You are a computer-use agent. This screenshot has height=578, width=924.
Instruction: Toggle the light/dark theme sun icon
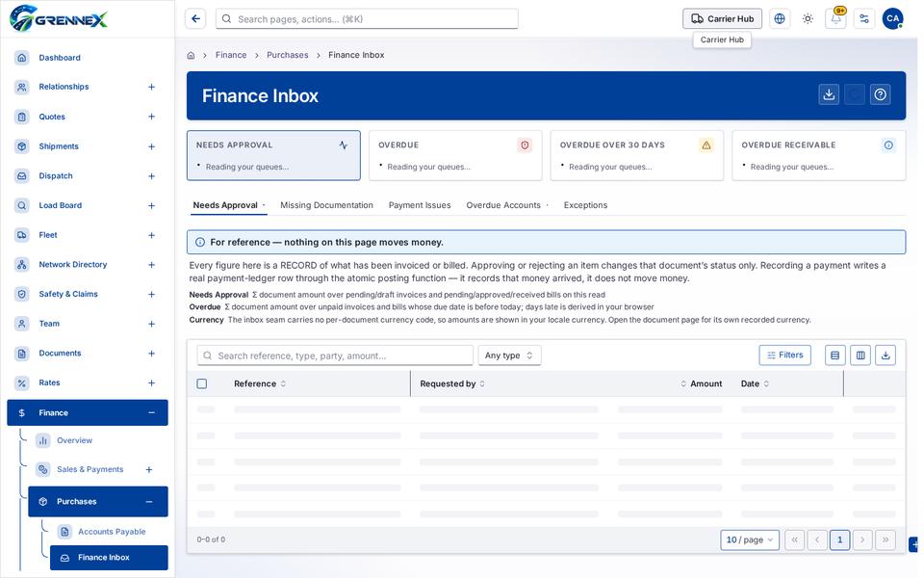[808, 19]
